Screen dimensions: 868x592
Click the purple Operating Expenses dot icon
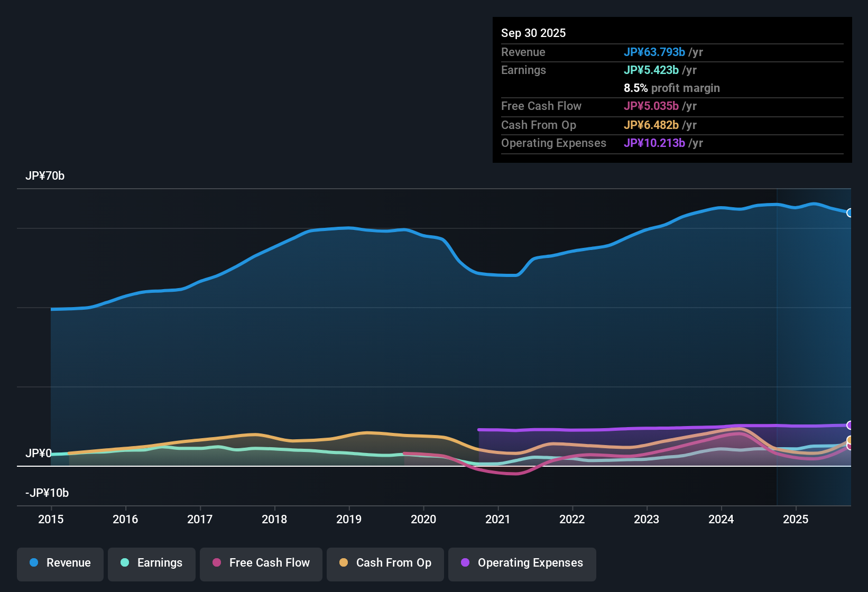465,563
